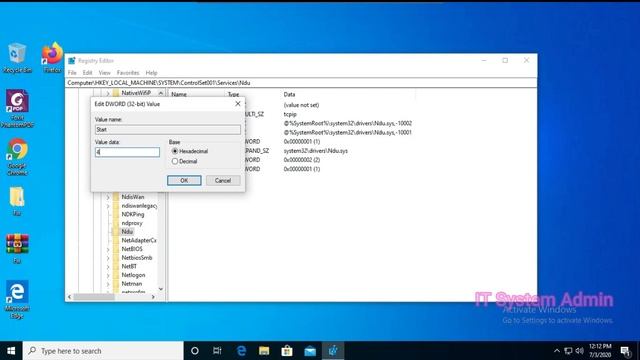Screen dimensions: 640x360
Task: Open the notification center icon
Action: point(626,351)
